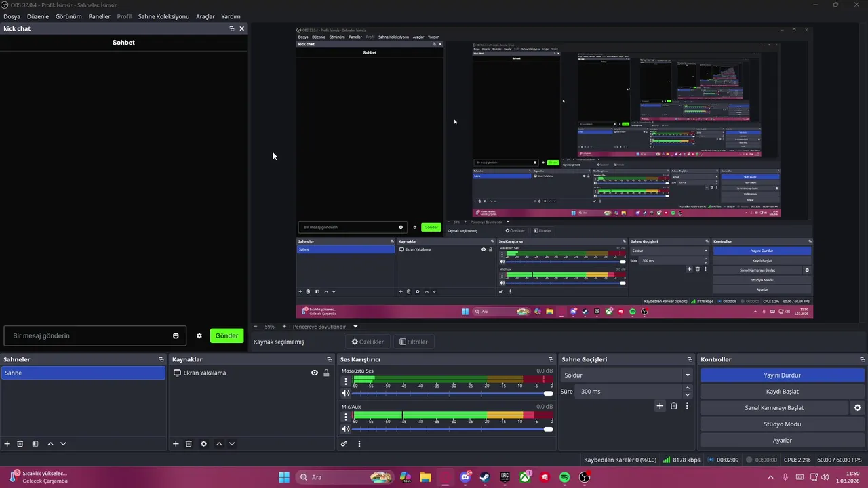This screenshot has width=868, height=488.
Task: Open emoji picker in chat message box
Action: point(176,335)
